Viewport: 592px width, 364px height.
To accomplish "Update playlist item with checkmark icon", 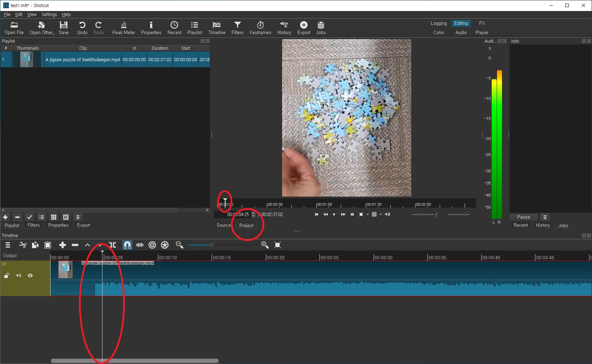I will (30, 217).
